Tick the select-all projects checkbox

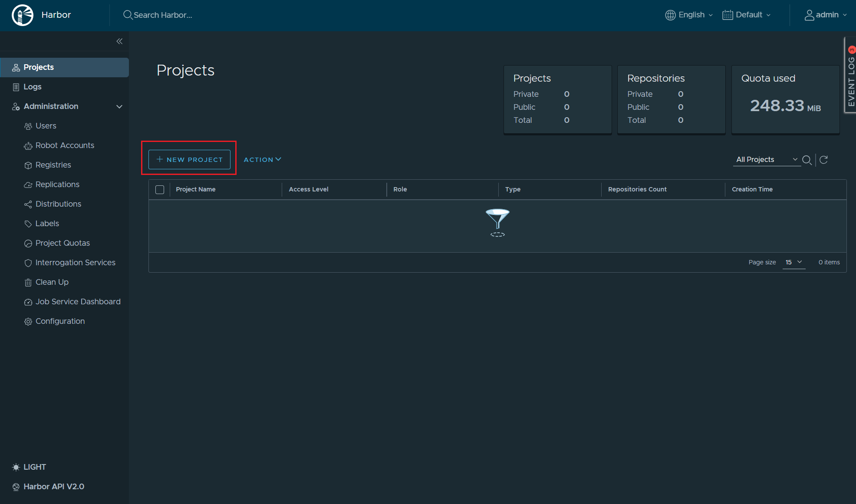[160, 190]
